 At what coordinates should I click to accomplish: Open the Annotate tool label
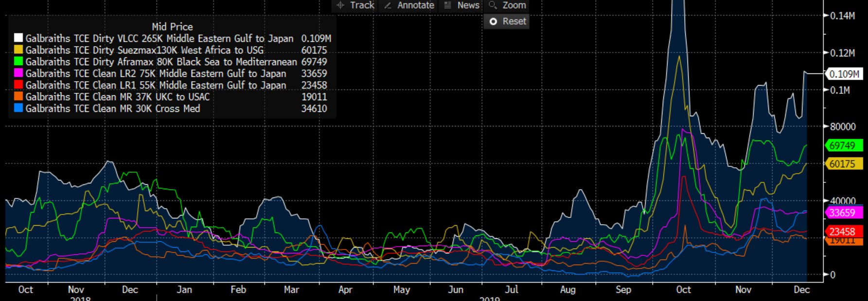(x=416, y=5)
